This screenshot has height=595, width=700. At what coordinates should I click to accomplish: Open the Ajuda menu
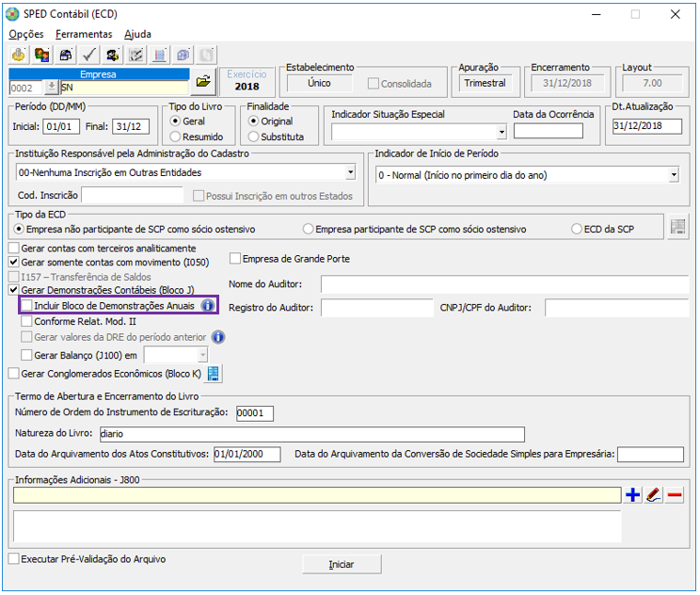point(137,34)
